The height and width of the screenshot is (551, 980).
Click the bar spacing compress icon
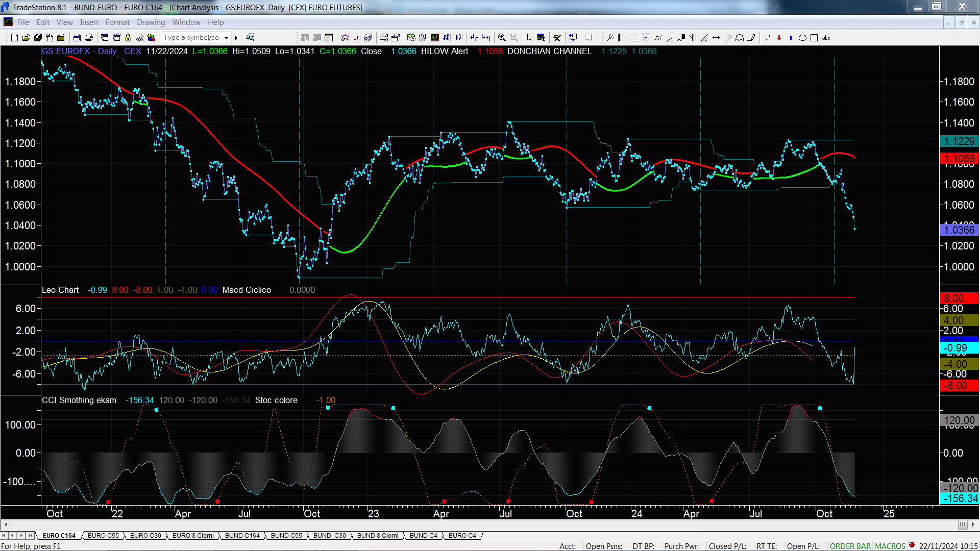click(474, 38)
